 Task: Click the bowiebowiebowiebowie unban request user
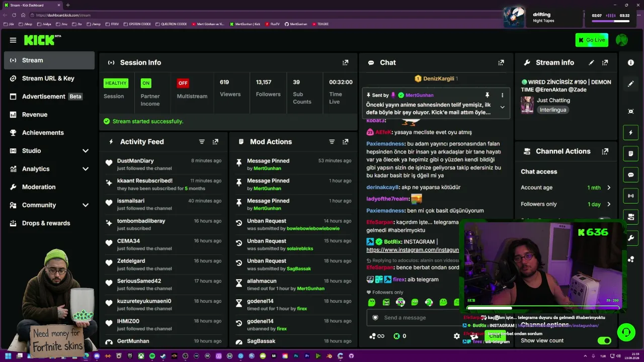point(313,228)
